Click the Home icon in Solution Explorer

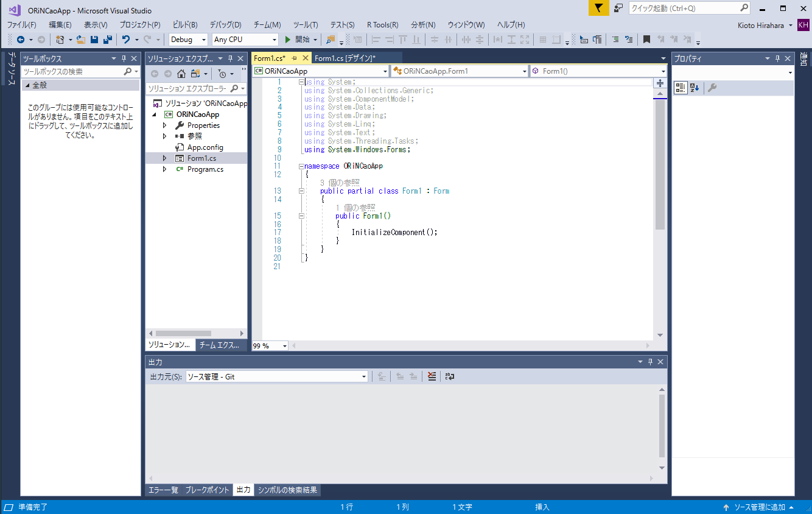pyautogui.click(x=181, y=74)
